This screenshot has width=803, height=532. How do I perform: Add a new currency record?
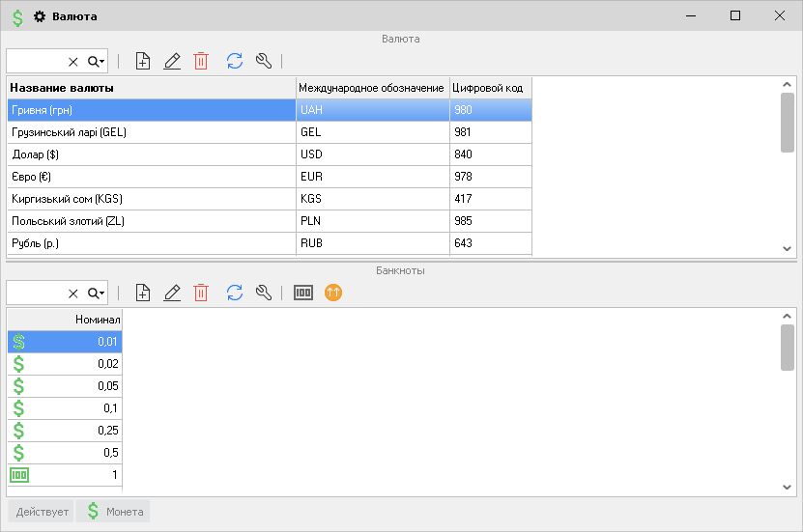pos(143,61)
